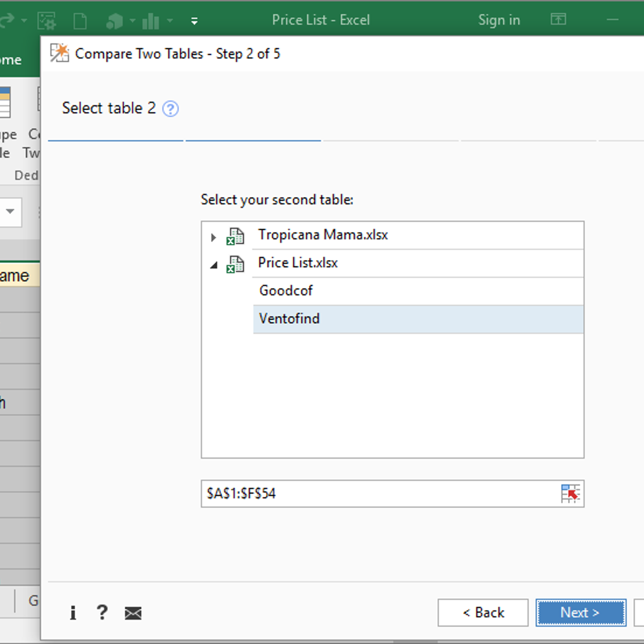Click the Excel file icon for Tropicana Mama.xlsx

point(235,236)
